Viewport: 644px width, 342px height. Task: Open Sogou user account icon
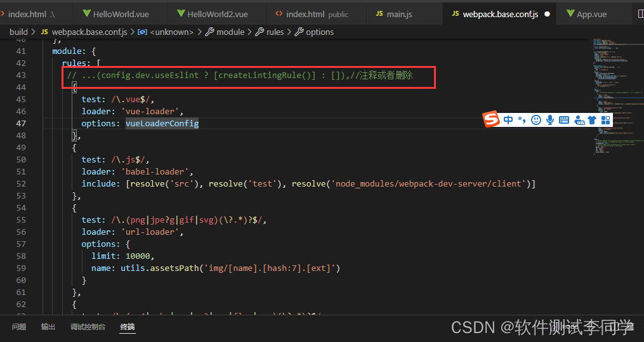tap(579, 120)
